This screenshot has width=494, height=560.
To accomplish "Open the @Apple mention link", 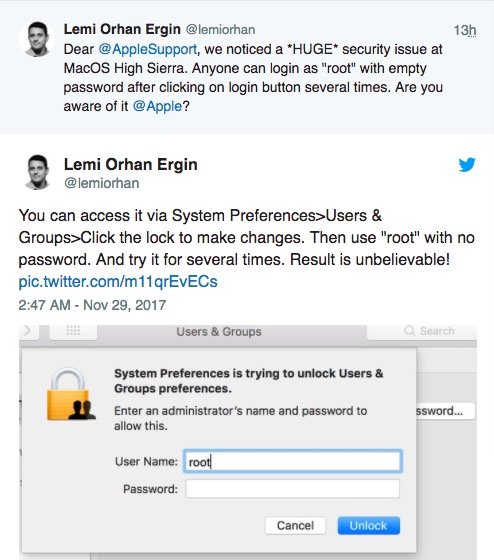I will coord(157,106).
